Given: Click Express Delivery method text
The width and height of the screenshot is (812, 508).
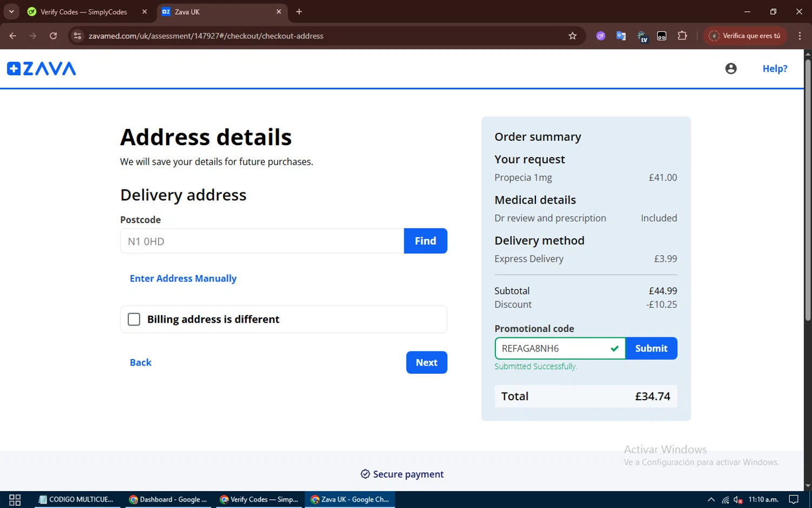Looking at the screenshot, I should pos(529,259).
